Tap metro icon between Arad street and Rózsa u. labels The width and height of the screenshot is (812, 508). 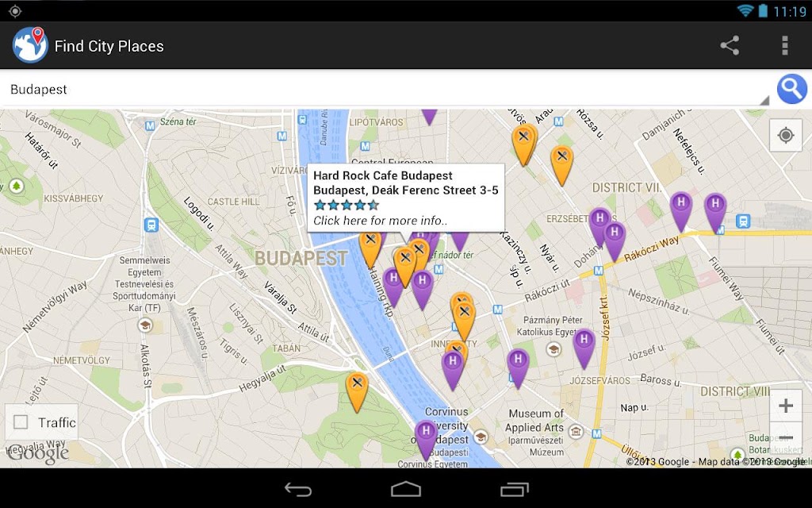click(558, 121)
